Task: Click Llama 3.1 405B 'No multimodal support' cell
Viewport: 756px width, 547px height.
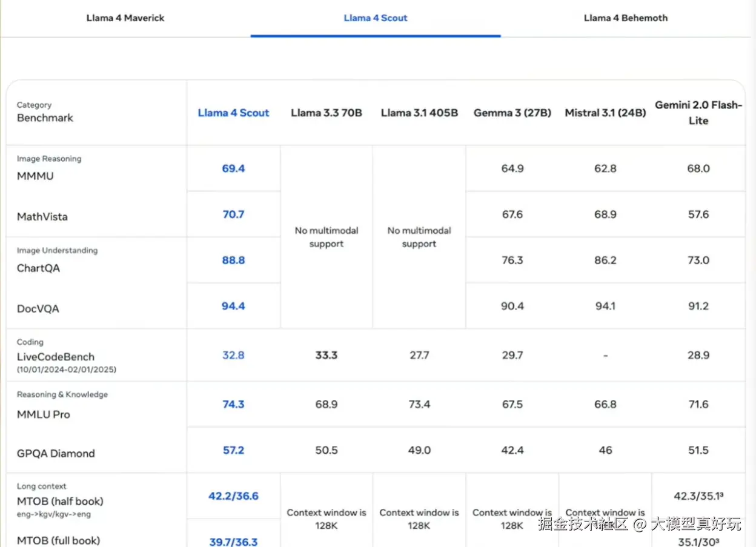Action: tap(419, 237)
